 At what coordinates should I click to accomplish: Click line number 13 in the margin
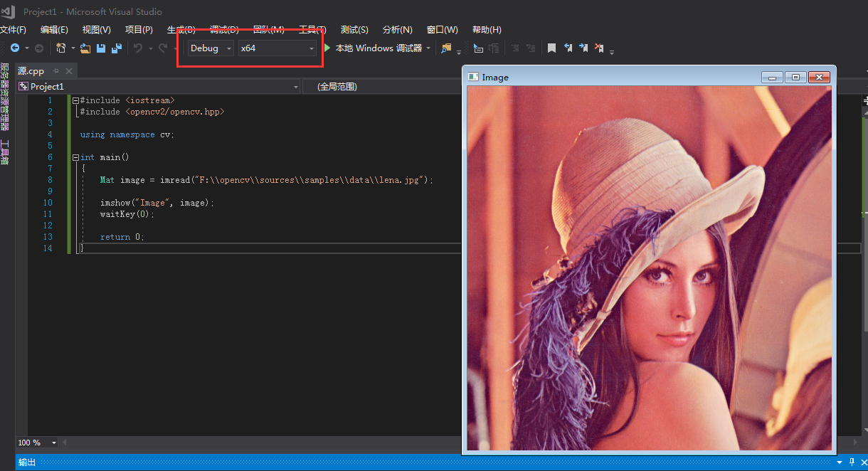(x=48, y=237)
